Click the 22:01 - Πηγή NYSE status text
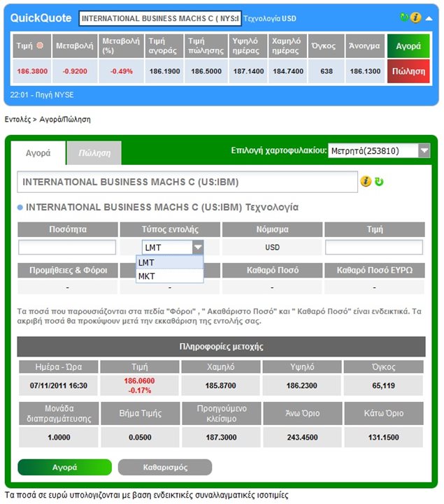Screen dimensions: 444x504 pos(42,95)
